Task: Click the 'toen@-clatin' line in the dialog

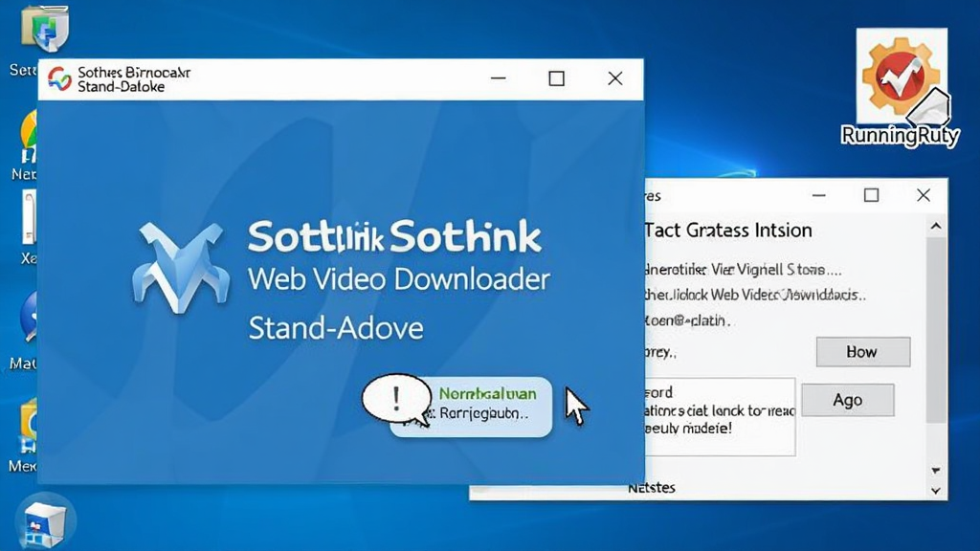Action: 687,320
